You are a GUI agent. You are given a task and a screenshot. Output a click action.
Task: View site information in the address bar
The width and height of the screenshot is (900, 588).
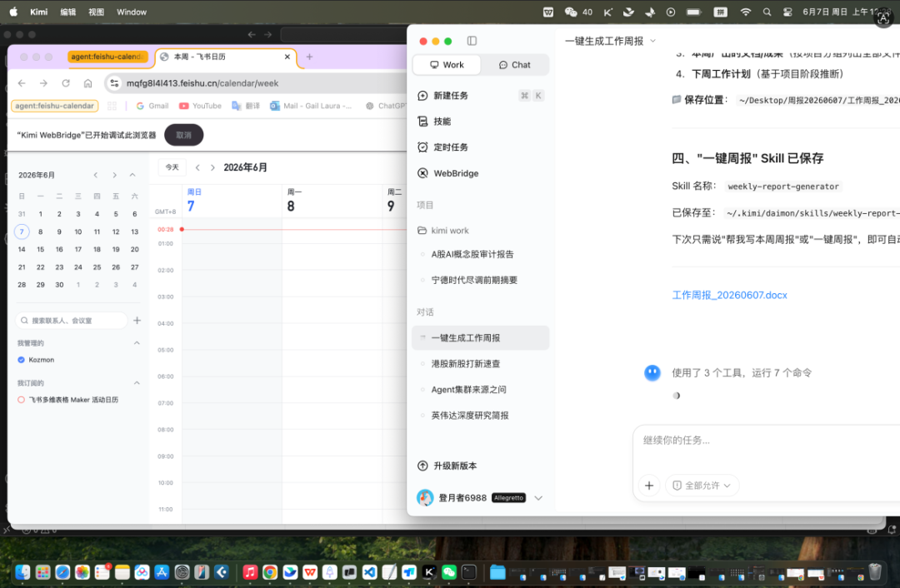pos(114,83)
